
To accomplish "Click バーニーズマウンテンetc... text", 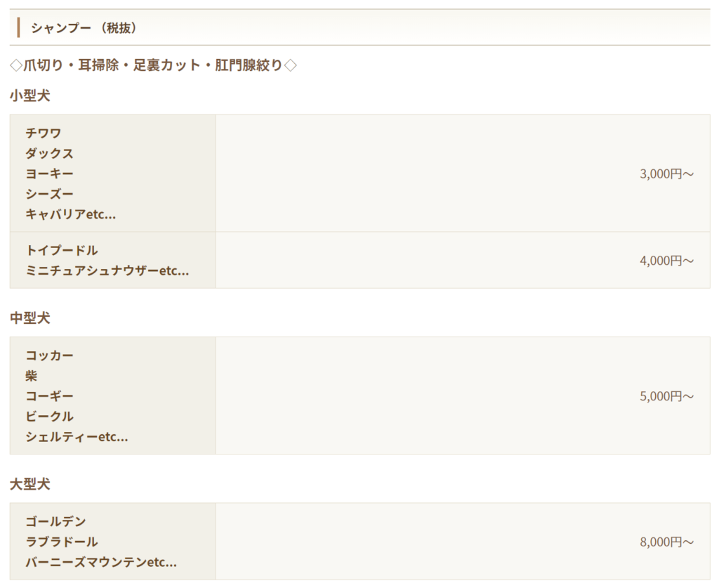I will click(100, 562).
